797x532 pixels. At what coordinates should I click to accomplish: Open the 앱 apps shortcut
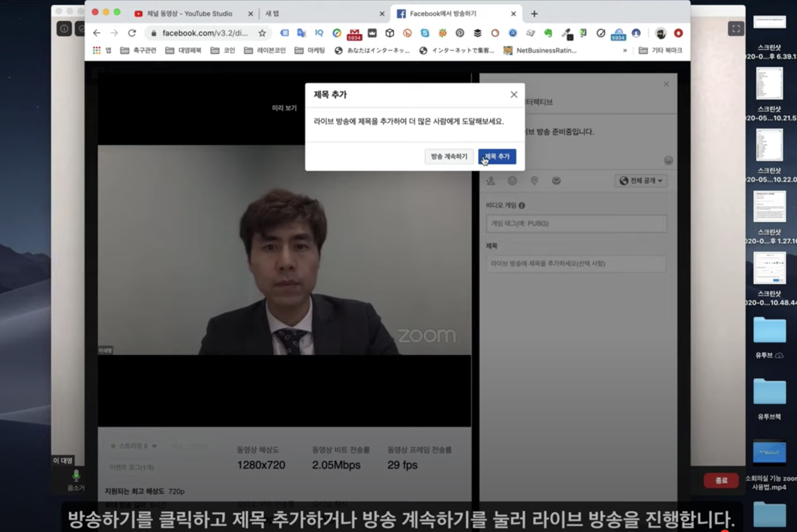(x=102, y=50)
